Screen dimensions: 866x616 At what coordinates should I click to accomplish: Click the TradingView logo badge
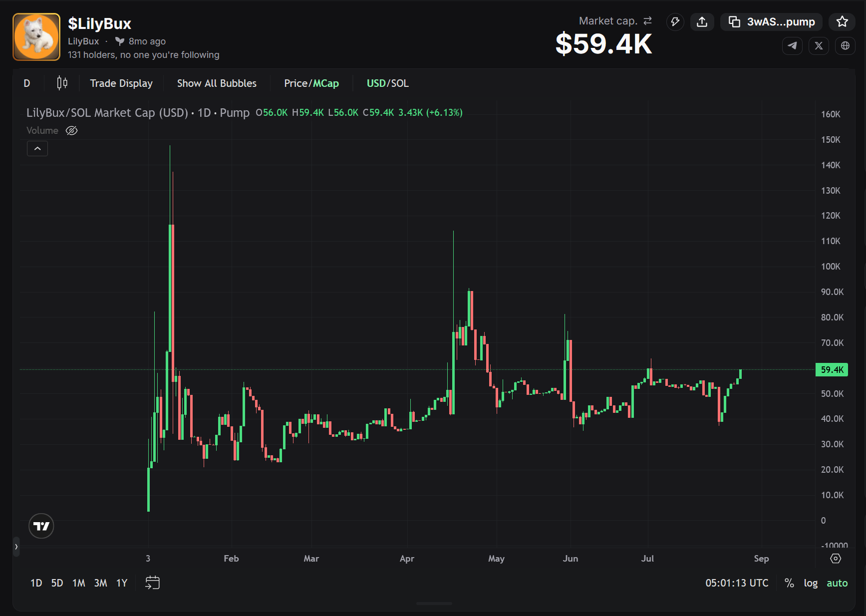41,526
